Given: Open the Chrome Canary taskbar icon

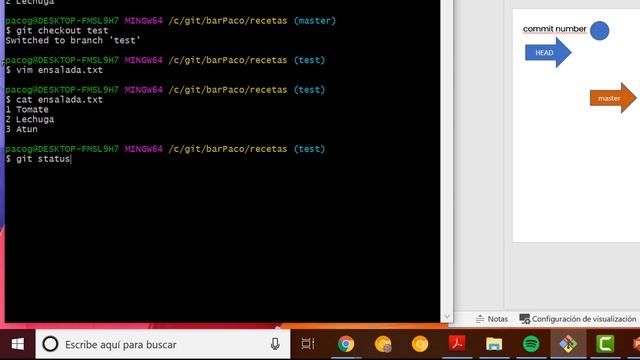Looking at the screenshot, I should pos(383,344).
